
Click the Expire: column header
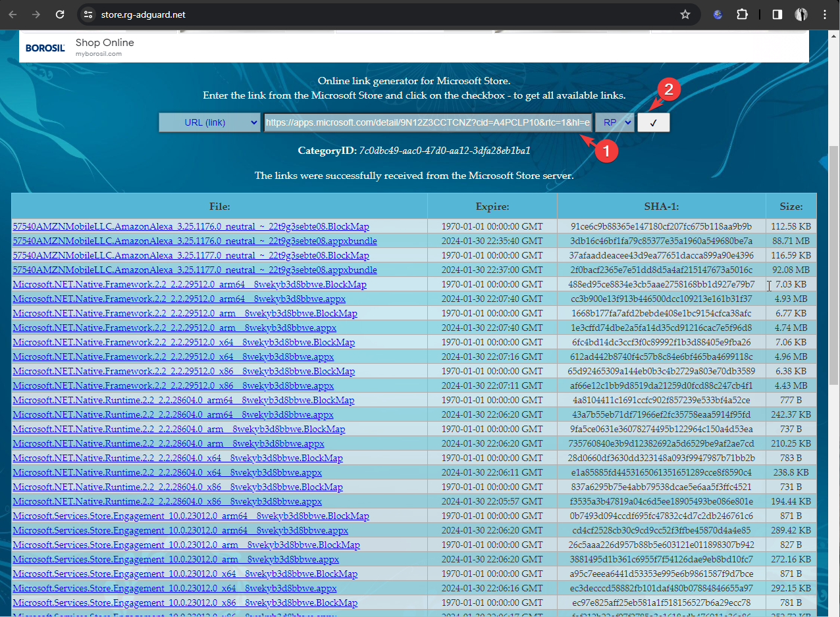(492, 206)
